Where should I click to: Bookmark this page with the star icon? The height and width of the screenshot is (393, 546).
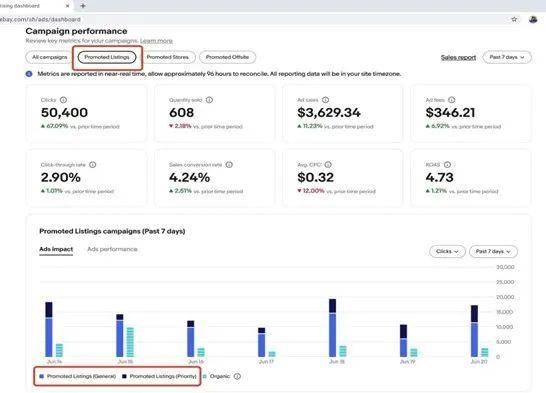pos(514,19)
